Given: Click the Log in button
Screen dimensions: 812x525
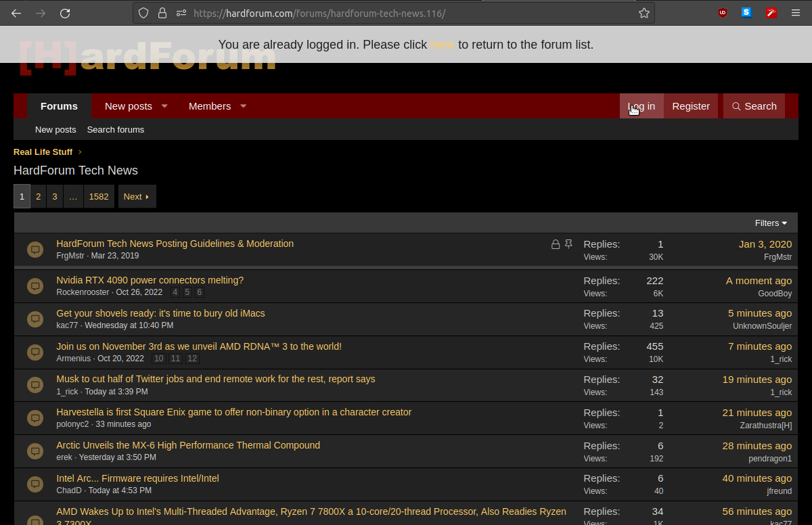Looking at the screenshot, I should (641, 106).
